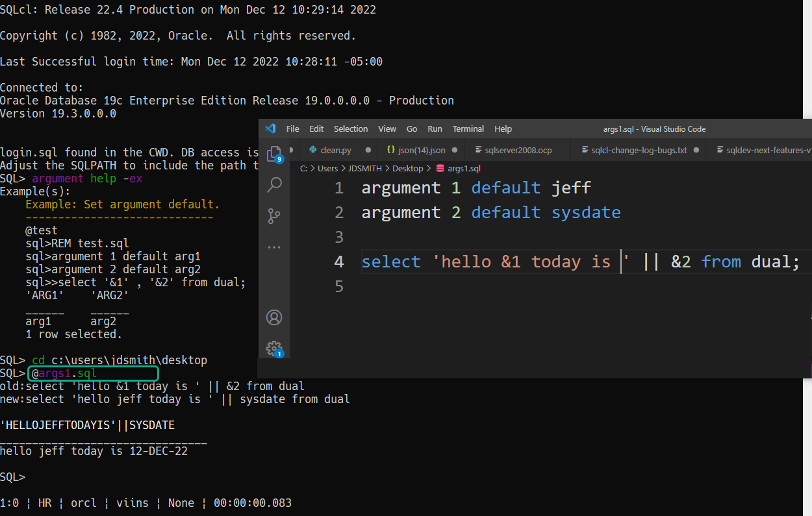Click the 'new:select' substitution line in terminal
This screenshot has height=516, width=812.
pyautogui.click(x=175, y=399)
